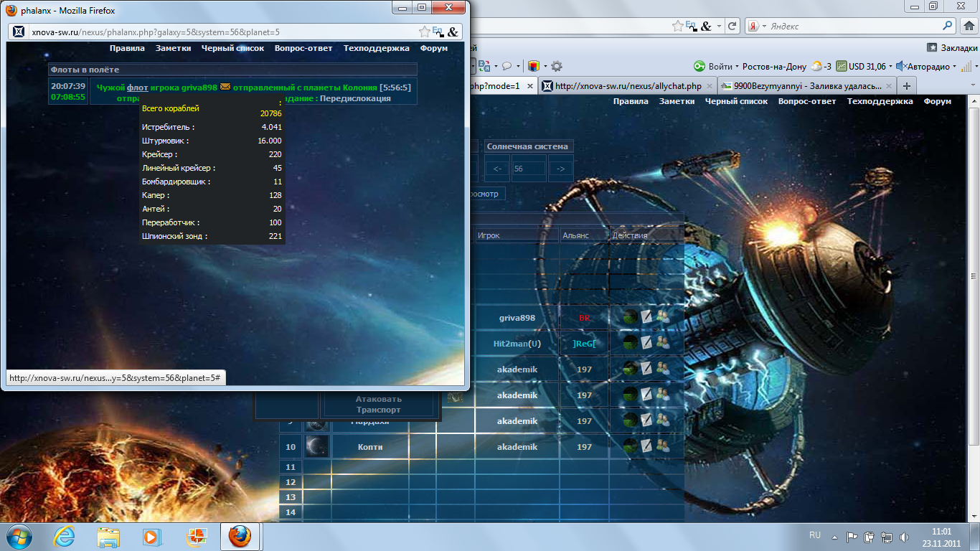The height and width of the screenshot is (551, 980).
Task: Click the Яндекс search input field
Action: 854,26
